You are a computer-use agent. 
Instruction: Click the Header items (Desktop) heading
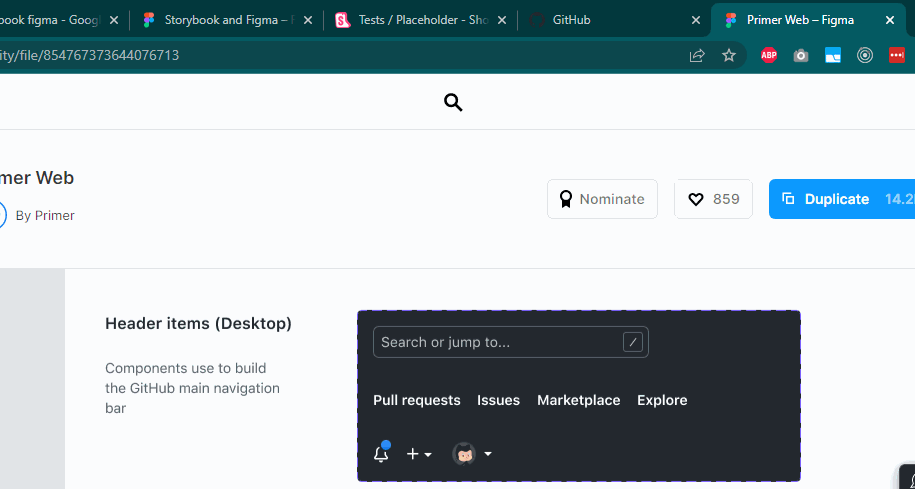pyautogui.click(x=198, y=323)
